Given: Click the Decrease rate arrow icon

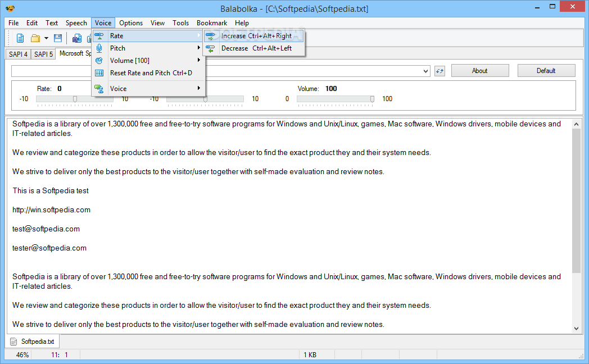Looking at the screenshot, I should pyautogui.click(x=210, y=48).
